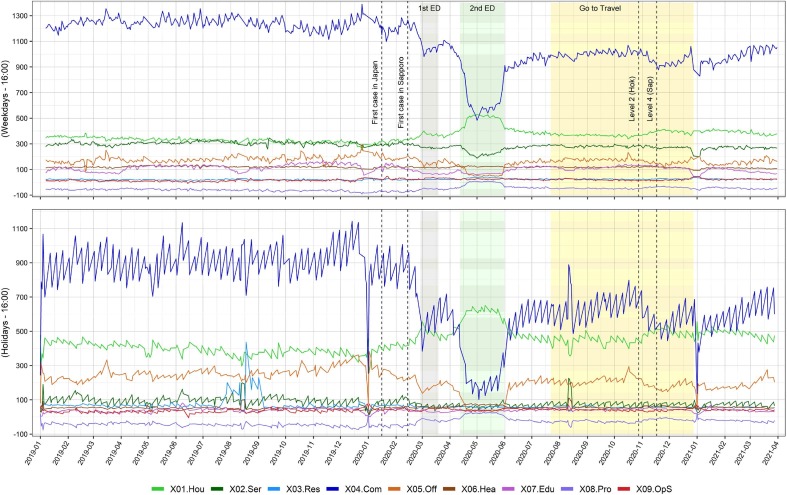Select the X07.Edu legend label
This screenshot has height=495, width=787.
[x=538, y=489]
